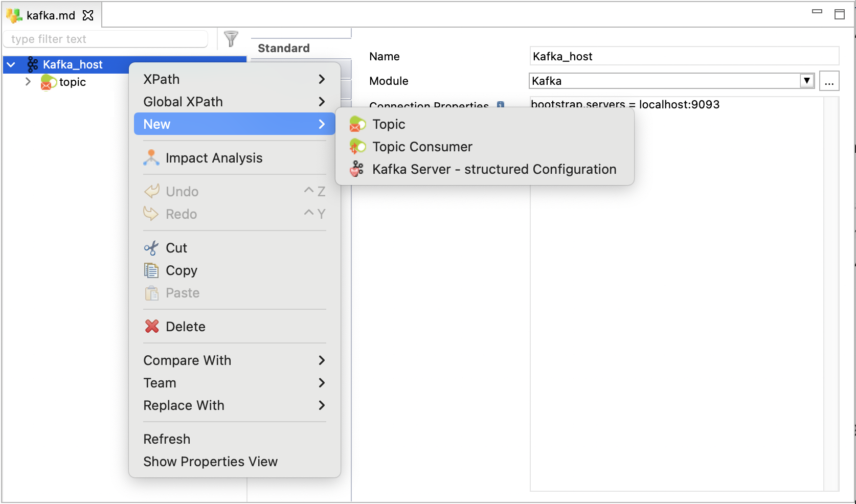Select Topic from the New submenu
Viewport: 856px width, 504px height.
390,124
